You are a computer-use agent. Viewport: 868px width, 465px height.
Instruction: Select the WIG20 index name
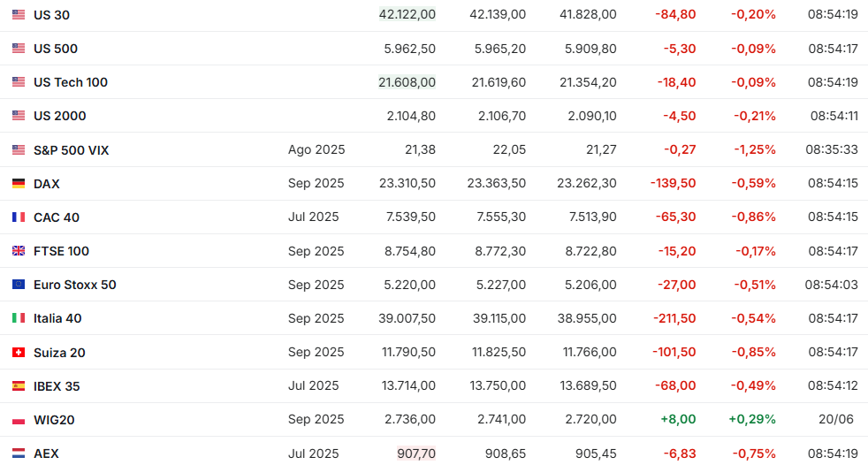pos(54,420)
